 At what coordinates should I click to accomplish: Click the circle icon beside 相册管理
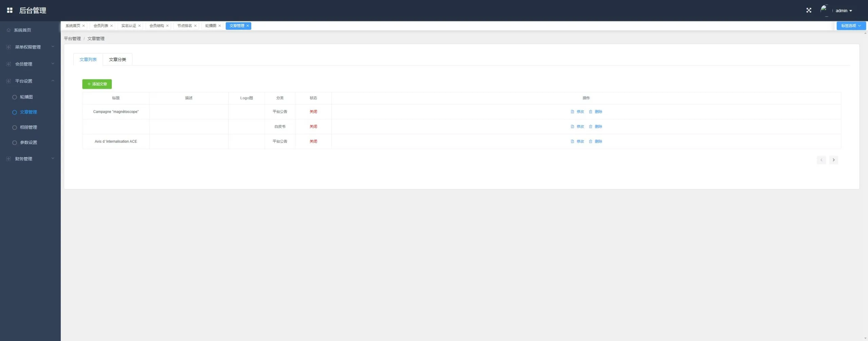click(15, 127)
